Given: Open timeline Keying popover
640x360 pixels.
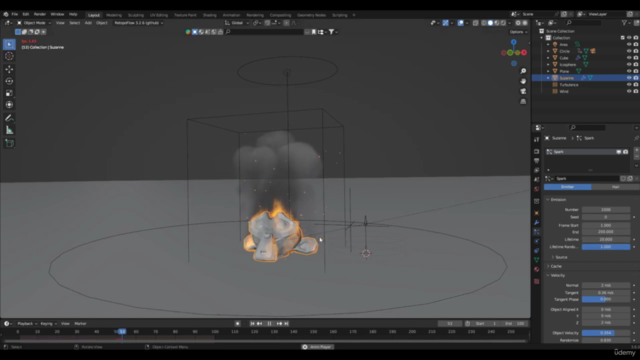Looking at the screenshot, I should point(48,324).
